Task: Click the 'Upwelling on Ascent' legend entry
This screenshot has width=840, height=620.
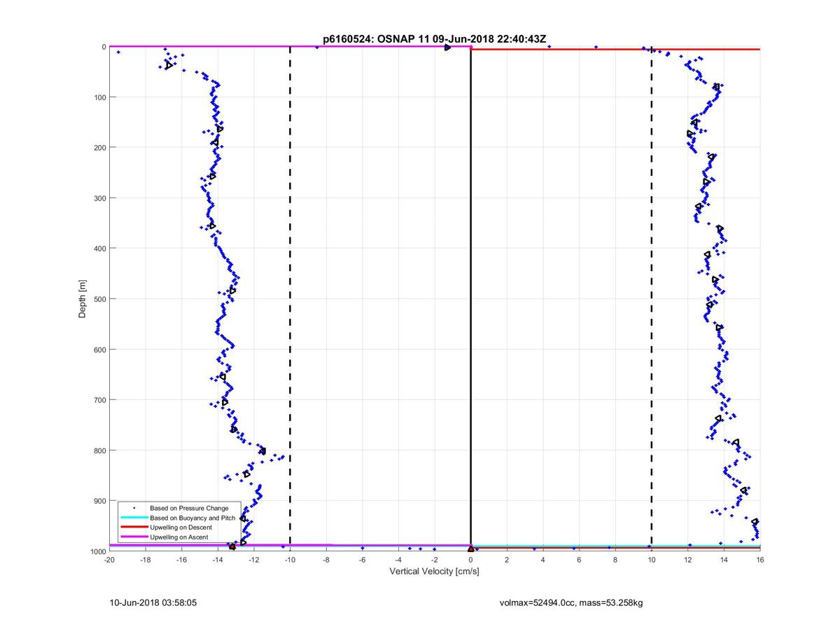Action: [x=179, y=537]
